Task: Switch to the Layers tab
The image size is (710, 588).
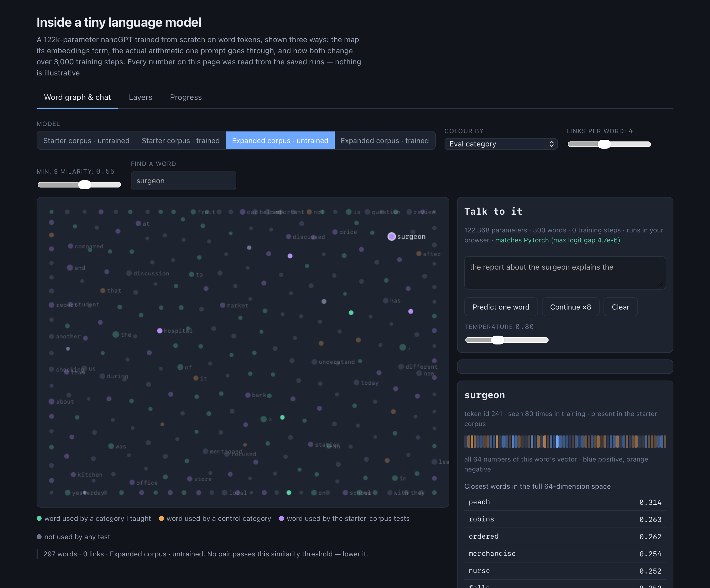Action: 140,97
